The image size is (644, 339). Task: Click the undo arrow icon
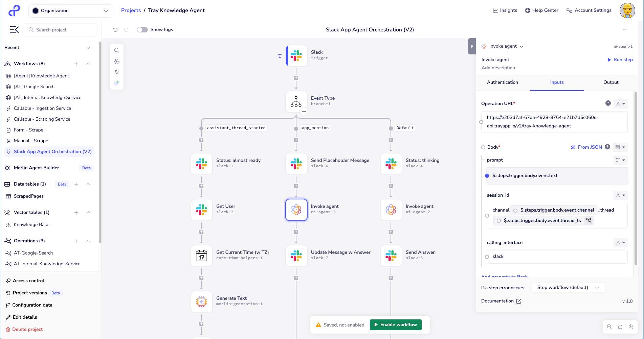(x=115, y=30)
